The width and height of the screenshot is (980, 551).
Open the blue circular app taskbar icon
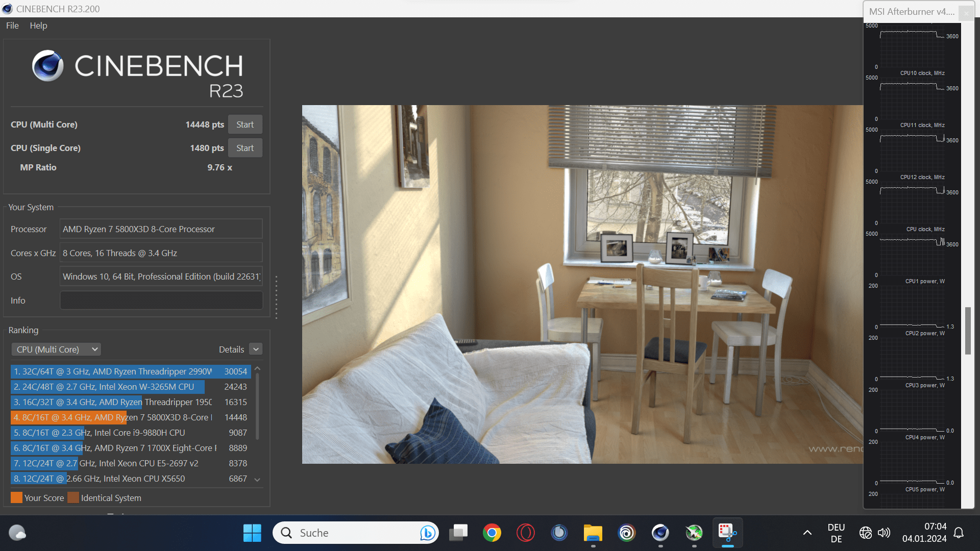559,533
